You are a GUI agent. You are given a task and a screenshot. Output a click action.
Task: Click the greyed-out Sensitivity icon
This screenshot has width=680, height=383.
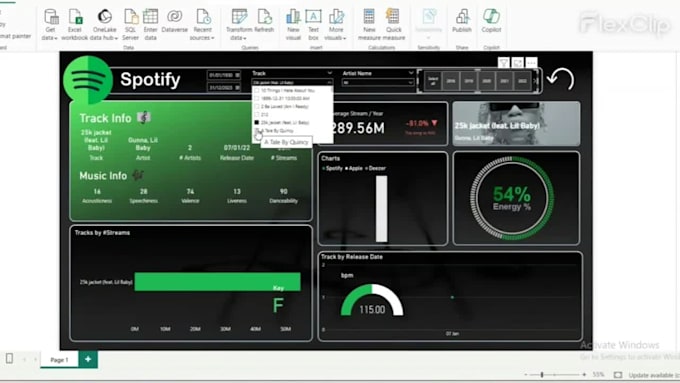428,16
